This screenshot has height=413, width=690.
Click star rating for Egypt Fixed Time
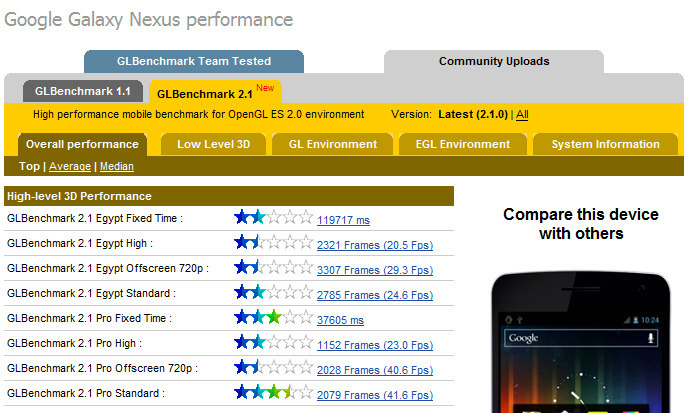(x=273, y=216)
